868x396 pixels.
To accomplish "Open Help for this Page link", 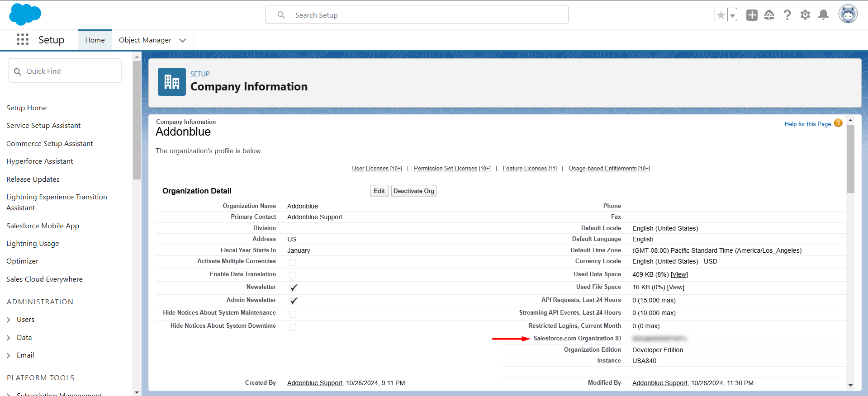I will coord(808,124).
